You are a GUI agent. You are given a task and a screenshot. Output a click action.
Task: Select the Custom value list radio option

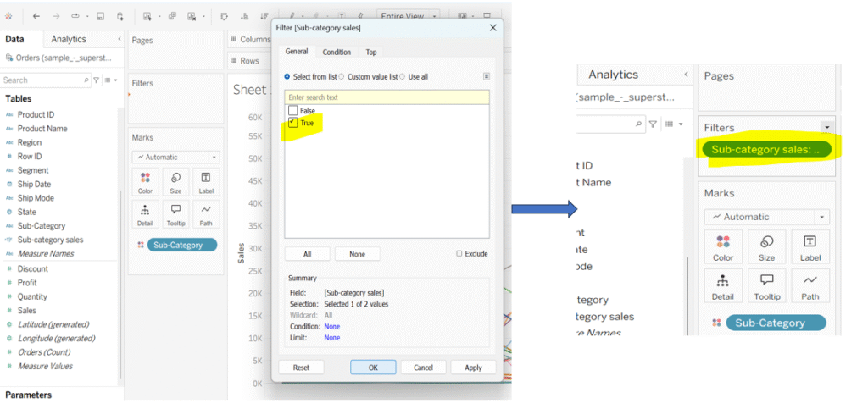point(341,76)
